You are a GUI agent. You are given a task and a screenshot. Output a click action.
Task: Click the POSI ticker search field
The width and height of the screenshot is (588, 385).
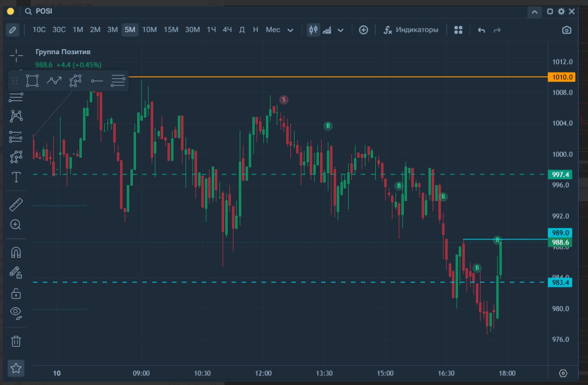(x=44, y=11)
